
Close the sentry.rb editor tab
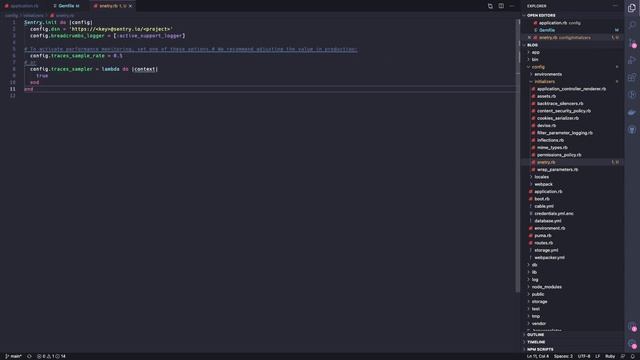coord(130,6)
